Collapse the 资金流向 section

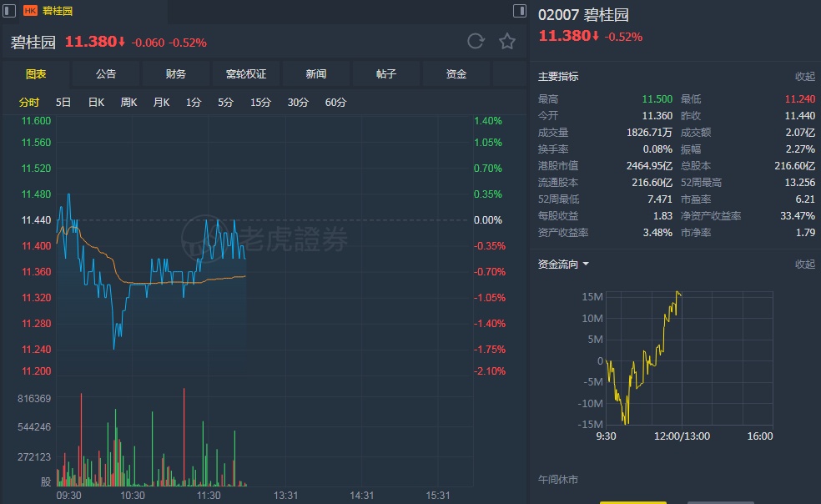pos(805,264)
